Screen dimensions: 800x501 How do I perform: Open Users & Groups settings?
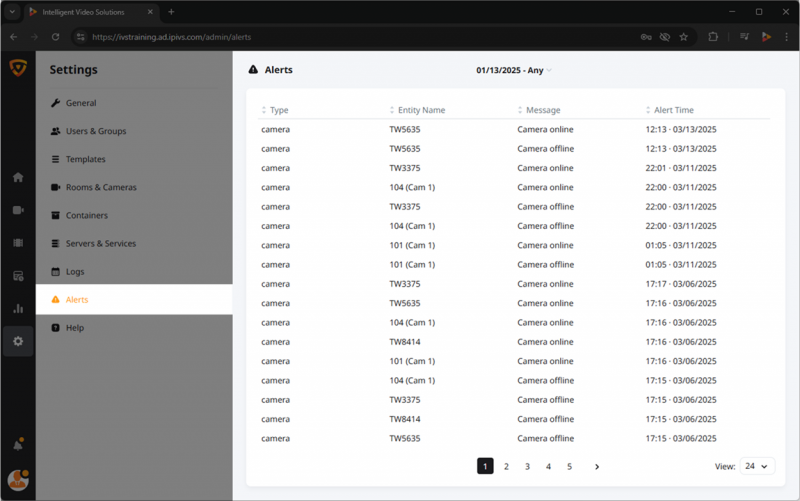(134, 131)
